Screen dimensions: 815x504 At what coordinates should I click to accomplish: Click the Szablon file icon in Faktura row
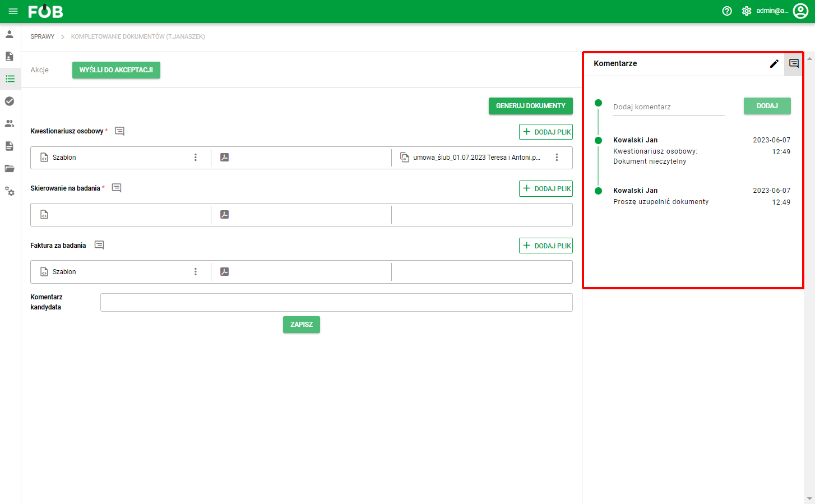(44, 272)
